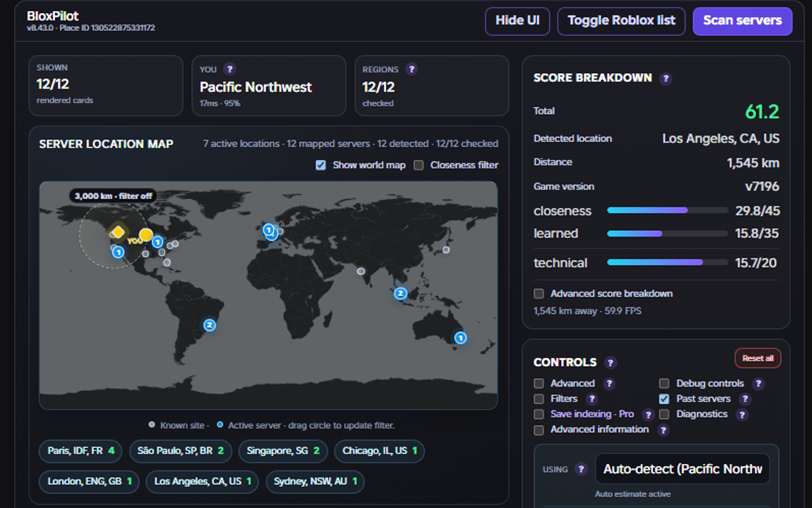Click the known site dot in Japan
This screenshot has width=812, height=508.
(446, 250)
